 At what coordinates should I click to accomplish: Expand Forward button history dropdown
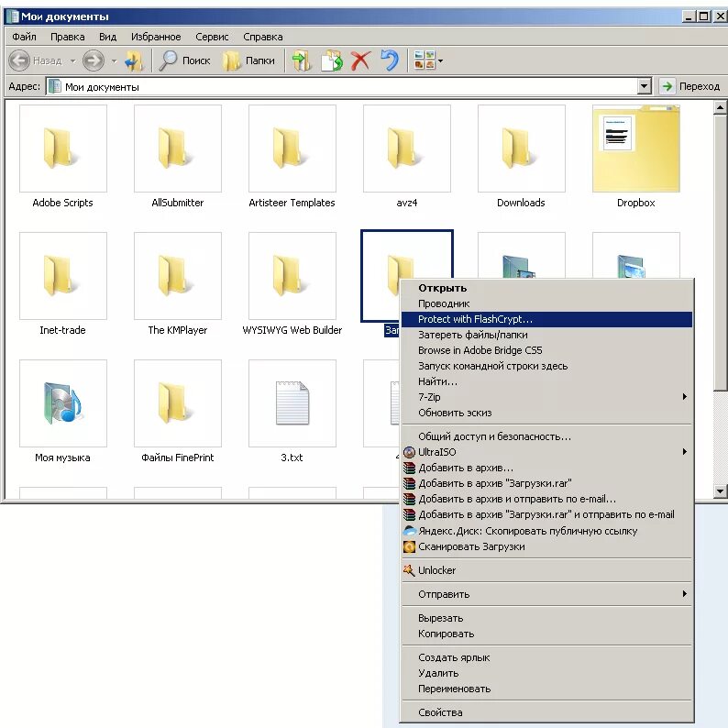click(115, 61)
